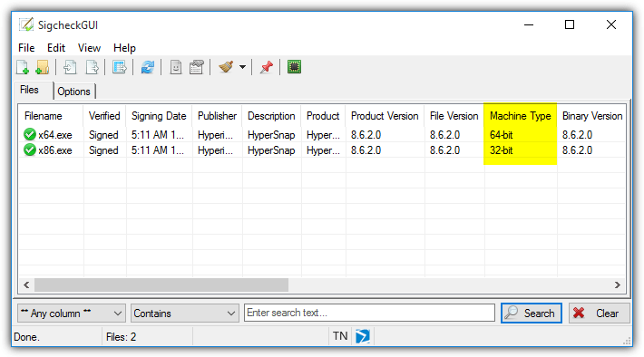Open the Any column dropdown
This screenshot has height=357, width=644.
tap(72, 314)
